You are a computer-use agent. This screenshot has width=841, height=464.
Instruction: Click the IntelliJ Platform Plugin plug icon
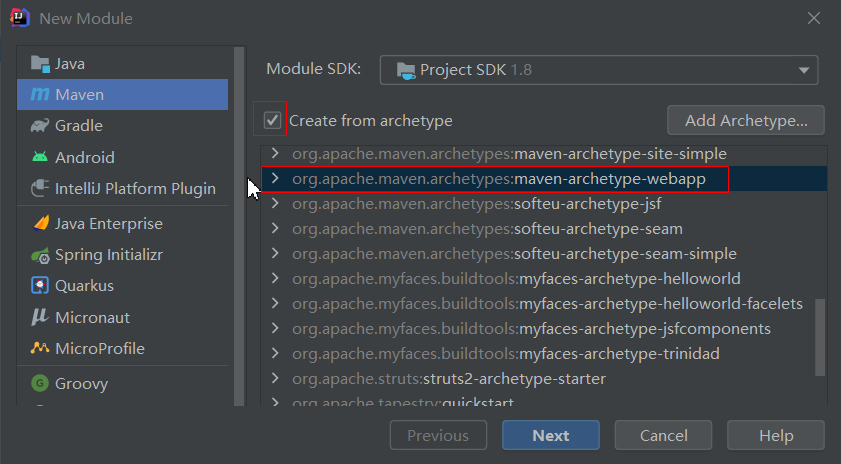40,188
